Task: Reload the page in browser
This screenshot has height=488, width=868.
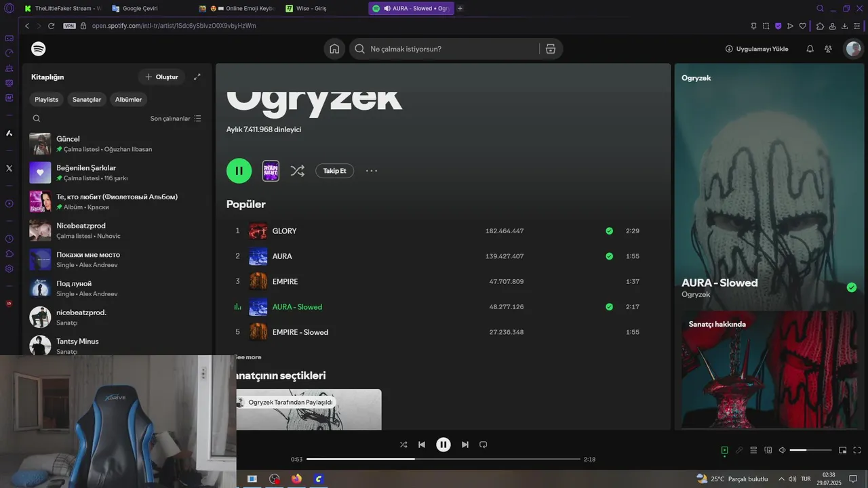Action: coord(51,26)
